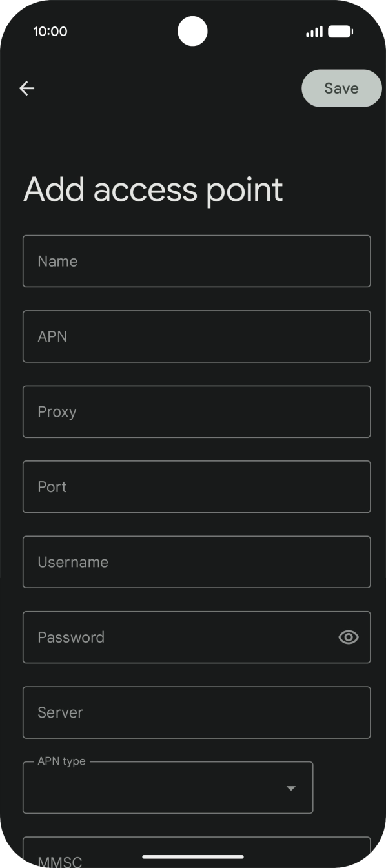The height and width of the screenshot is (868, 386).
Task: Tap the dropdown arrow beside APN type
Action: point(292,787)
